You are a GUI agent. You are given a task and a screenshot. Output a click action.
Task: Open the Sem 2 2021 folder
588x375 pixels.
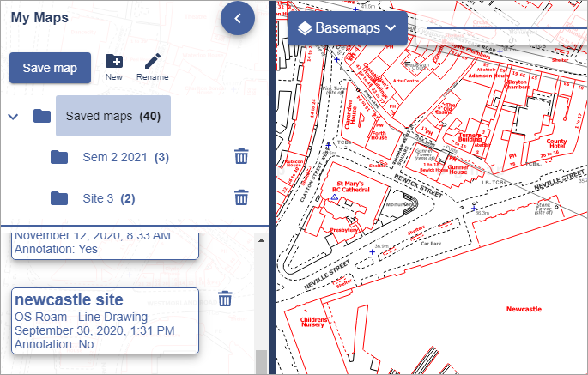coord(125,157)
